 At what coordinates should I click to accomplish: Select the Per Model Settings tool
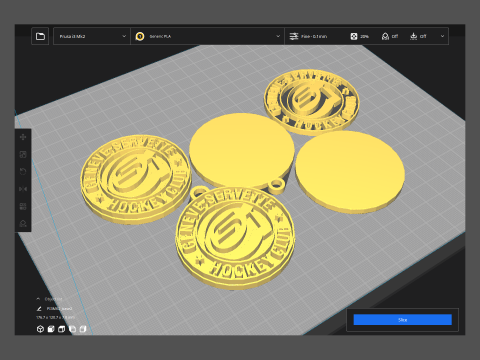[23, 206]
